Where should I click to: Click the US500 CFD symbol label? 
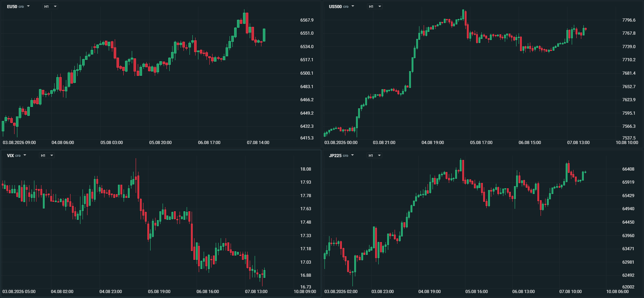[339, 7]
